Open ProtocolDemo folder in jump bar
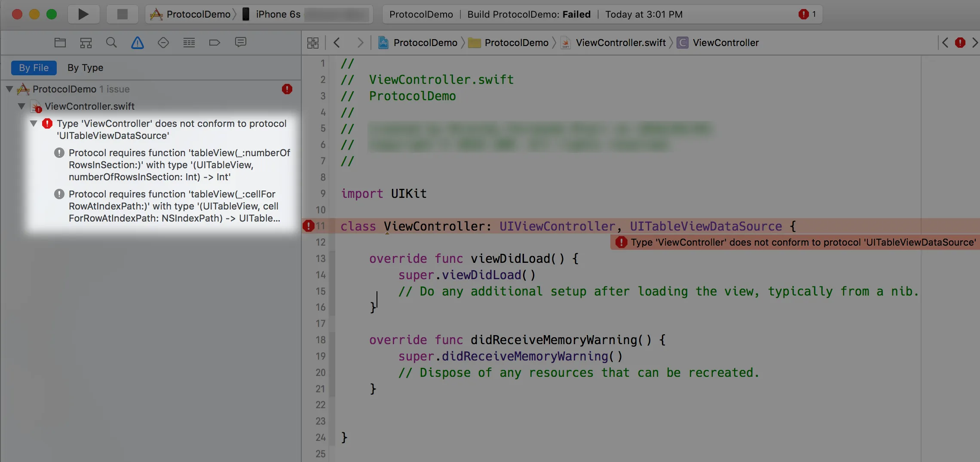Screen dimensions: 980x462 (508, 43)
